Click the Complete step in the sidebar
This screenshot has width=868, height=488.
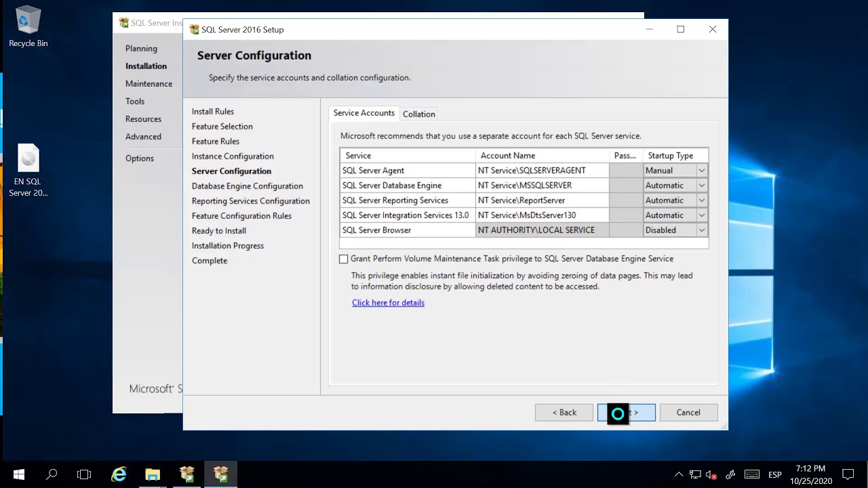[209, 261]
